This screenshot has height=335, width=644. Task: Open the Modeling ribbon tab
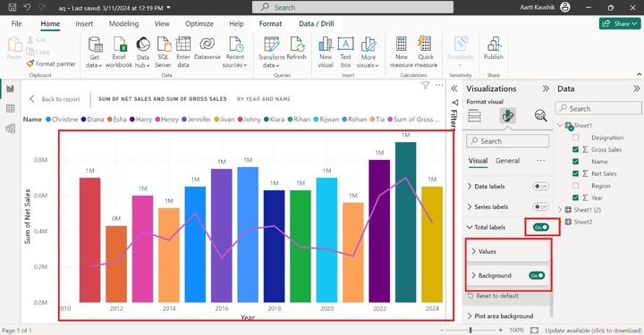(123, 24)
